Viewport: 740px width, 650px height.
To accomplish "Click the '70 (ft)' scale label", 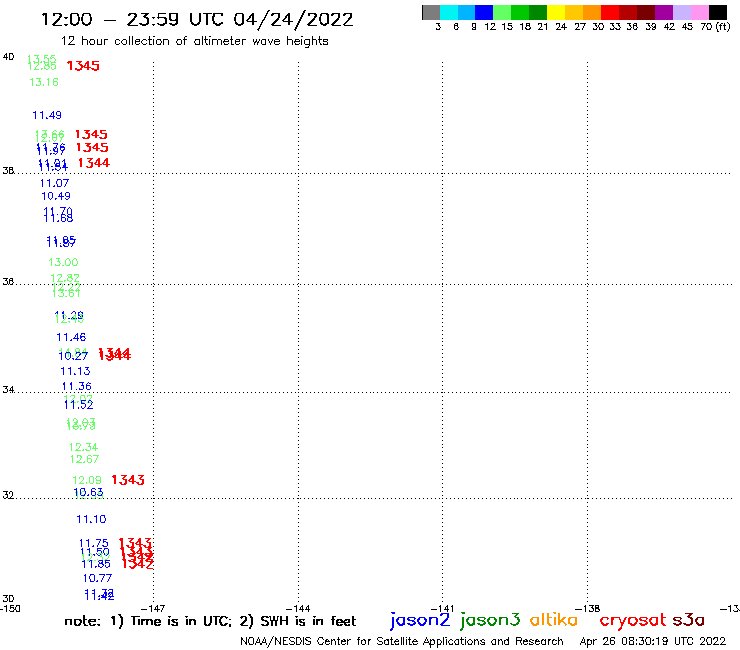I will point(715,26).
